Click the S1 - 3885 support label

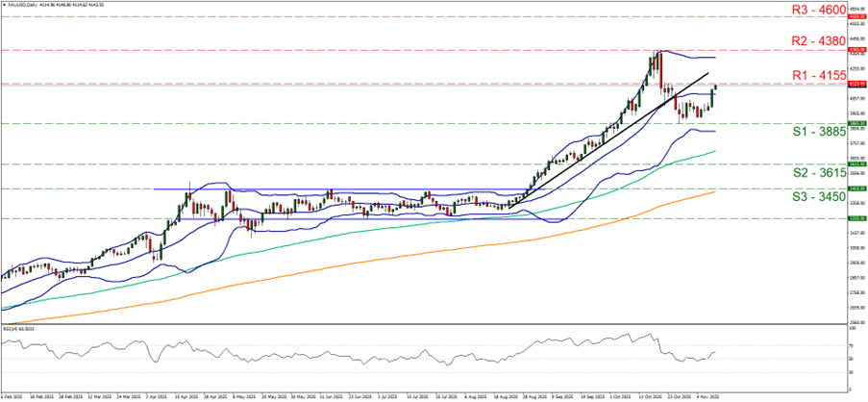(818, 131)
